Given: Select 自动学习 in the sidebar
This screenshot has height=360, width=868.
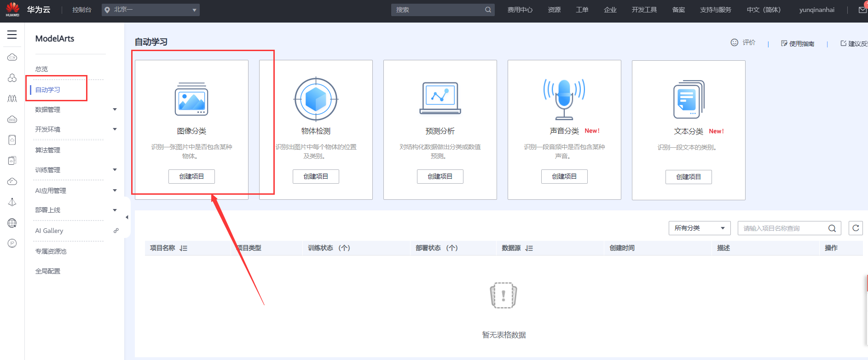Looking at the screenshot, I should coord(48,90).
